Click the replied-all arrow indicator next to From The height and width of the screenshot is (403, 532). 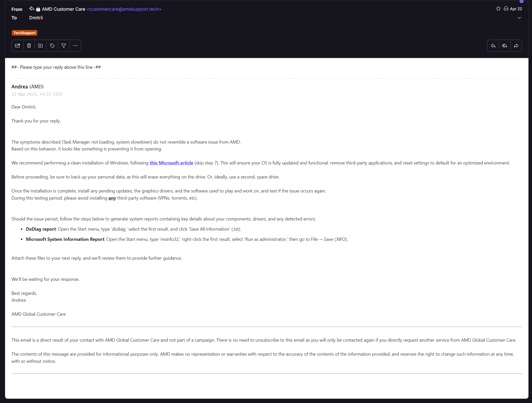pyautogui.click(x=32, y=9)
